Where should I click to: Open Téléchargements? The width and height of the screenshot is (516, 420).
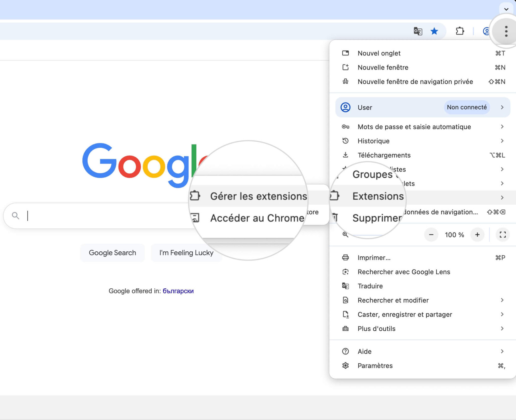click(423, 155)
